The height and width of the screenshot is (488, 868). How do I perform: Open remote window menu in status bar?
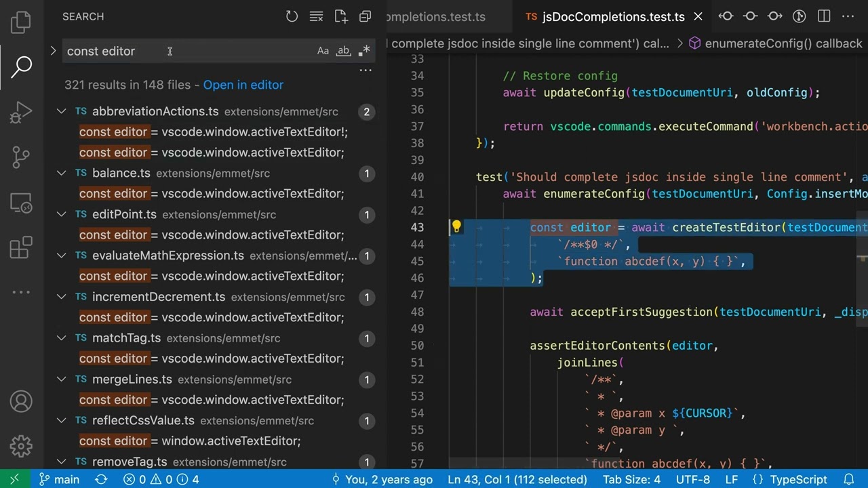[14, 479]
